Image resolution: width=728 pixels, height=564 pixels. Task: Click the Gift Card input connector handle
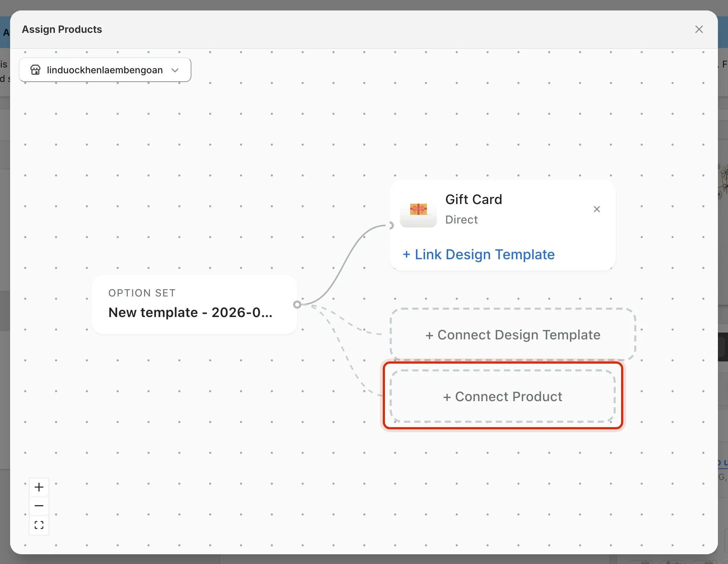click(x=390, y=226)
